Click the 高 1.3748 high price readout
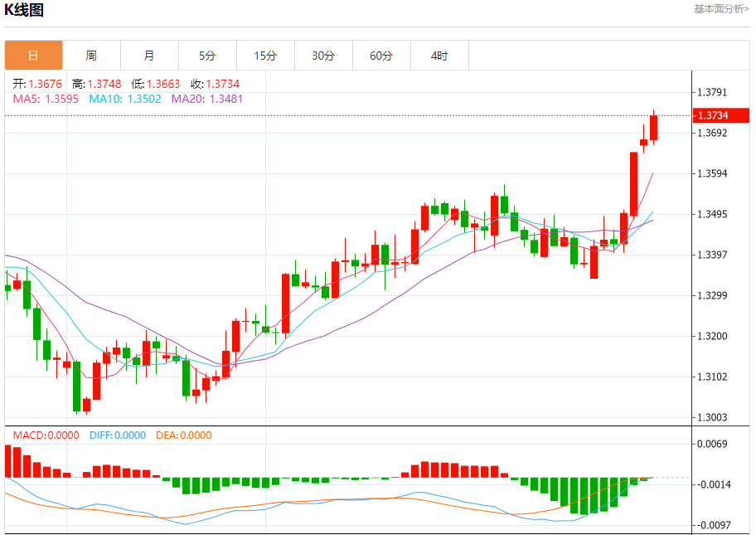The height and width of the screenshot is (535, 756). (97, 84)
